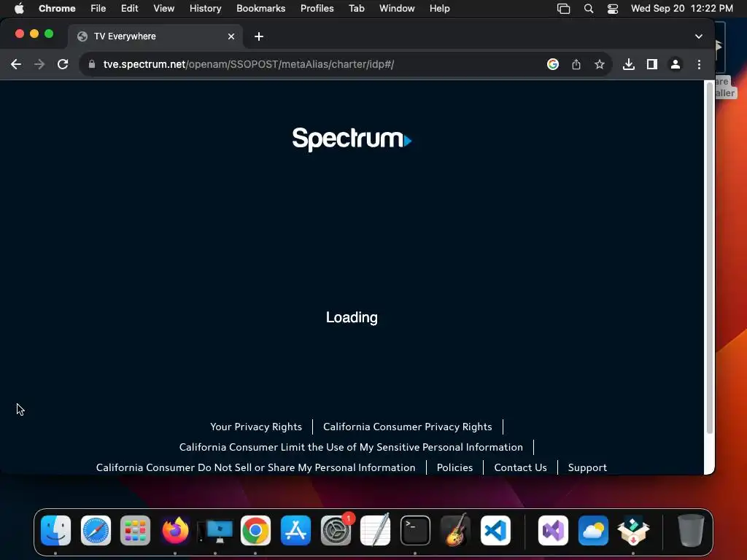Viewport: 747px width, 560px height.
Task: Click the page vertical scrollbar
Action: coord(709,257)
